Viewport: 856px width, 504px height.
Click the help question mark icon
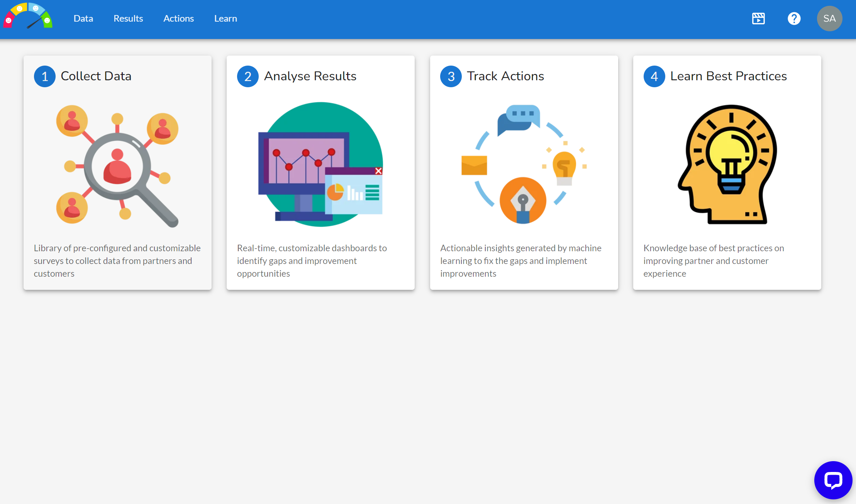tap(794, 19)
